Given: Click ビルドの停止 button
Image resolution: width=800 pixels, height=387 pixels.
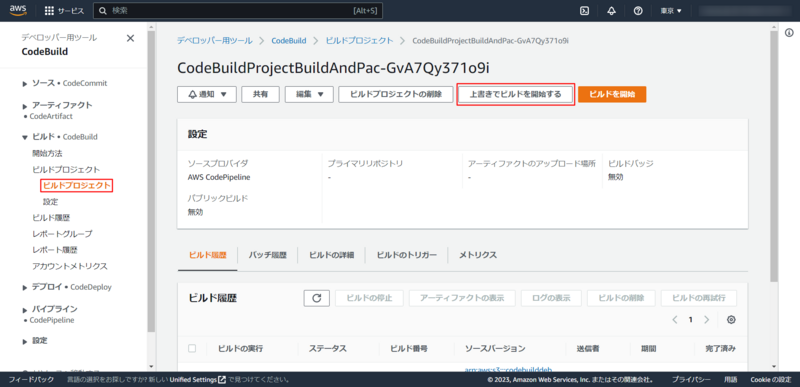Looking at the screenshot, I should pyautogui.click(x=369, y=298).
